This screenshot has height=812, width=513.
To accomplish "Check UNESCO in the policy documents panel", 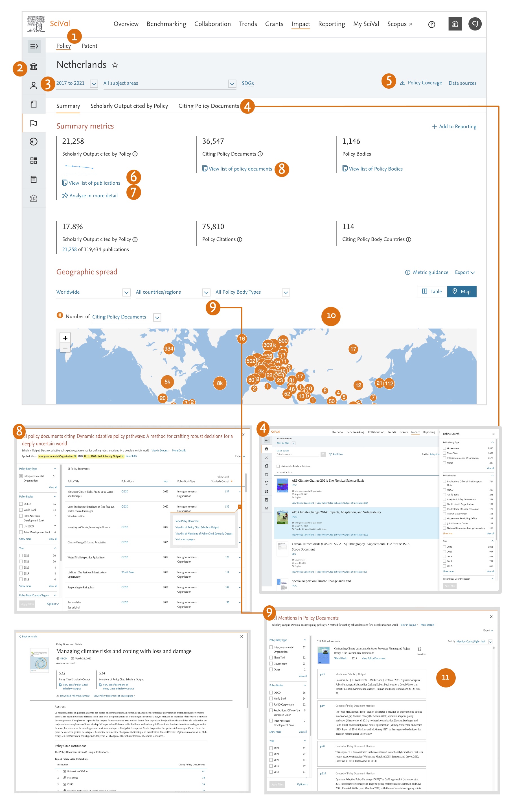I will 21,526.
